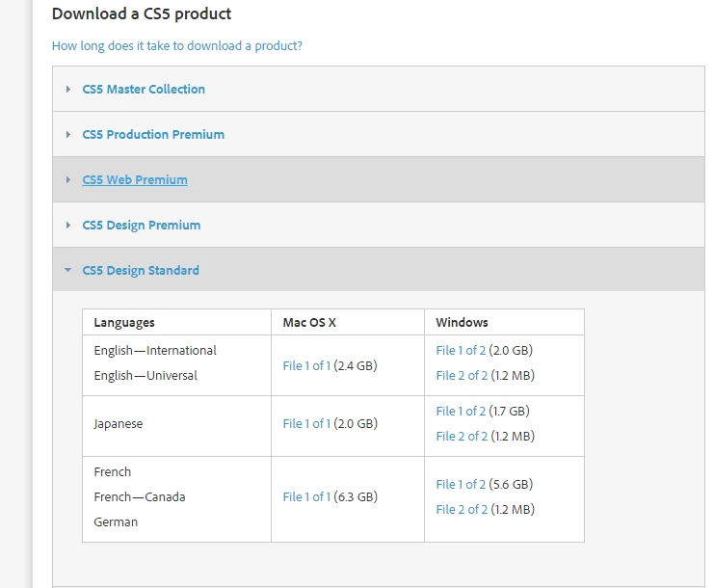Open the CS5 Web Premium section title
The height and width of the screenshot is (588, 714).
[135, 180]
